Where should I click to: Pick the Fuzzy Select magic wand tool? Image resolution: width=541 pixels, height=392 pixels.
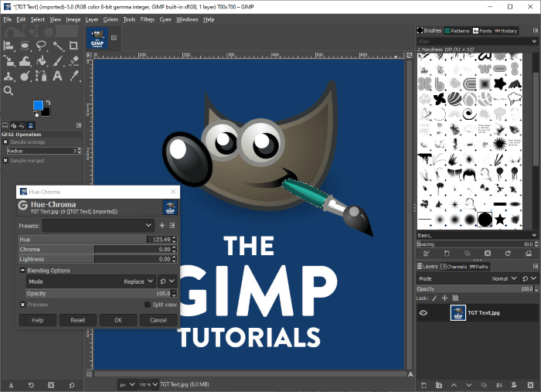click(x=58, y=45)
